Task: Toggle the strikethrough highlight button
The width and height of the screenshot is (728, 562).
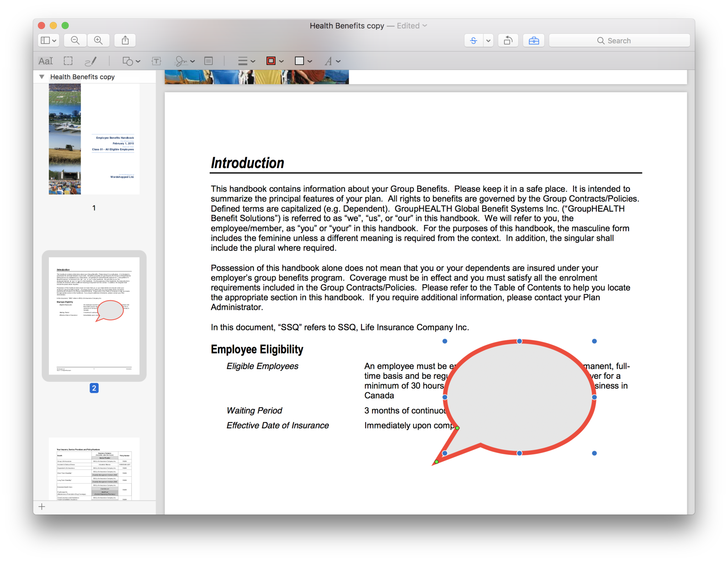Action: [x=473, y=41]
